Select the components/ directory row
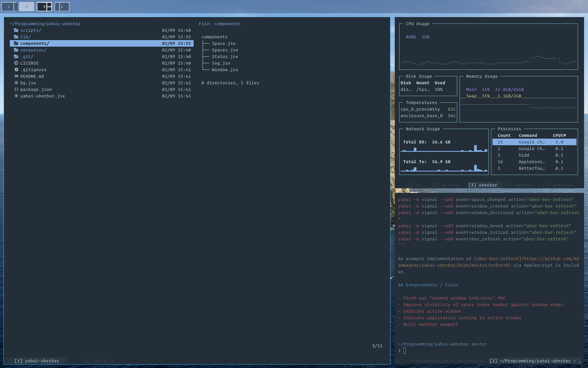Viewport: 588px width, 368px height. click(x=102, y=43)
